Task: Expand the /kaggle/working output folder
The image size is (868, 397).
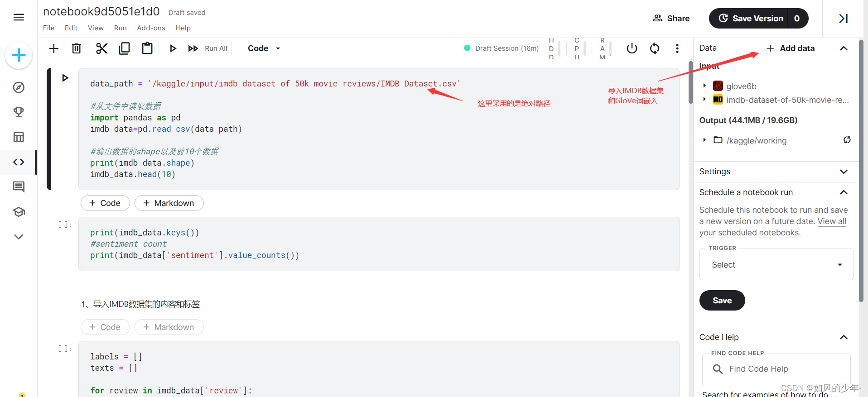Action: point(704,140)
